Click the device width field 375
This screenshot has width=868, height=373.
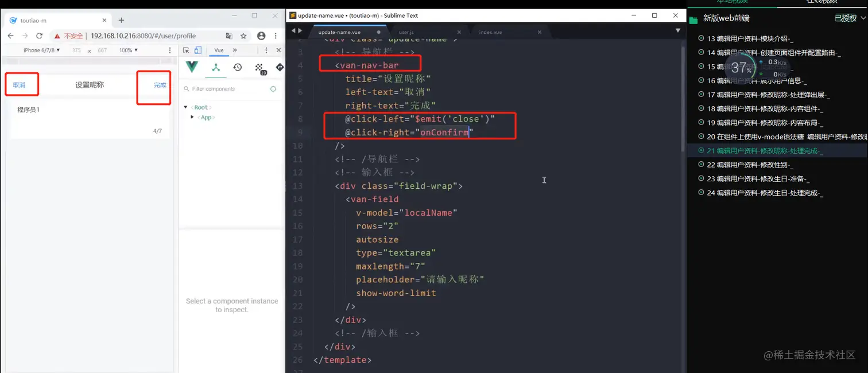76,50
